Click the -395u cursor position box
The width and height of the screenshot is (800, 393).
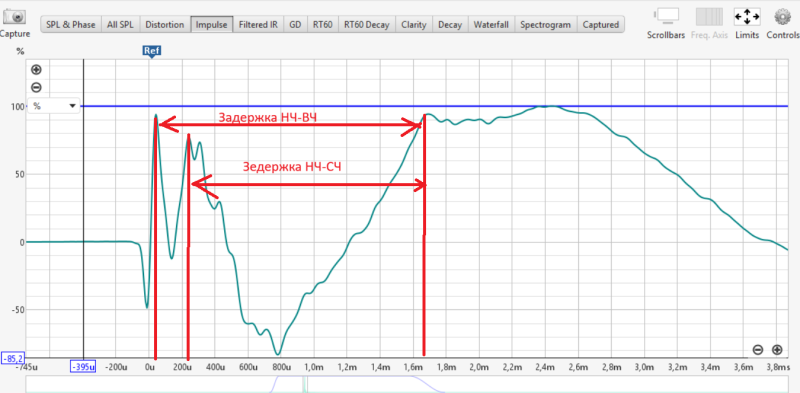coord(83,367)
